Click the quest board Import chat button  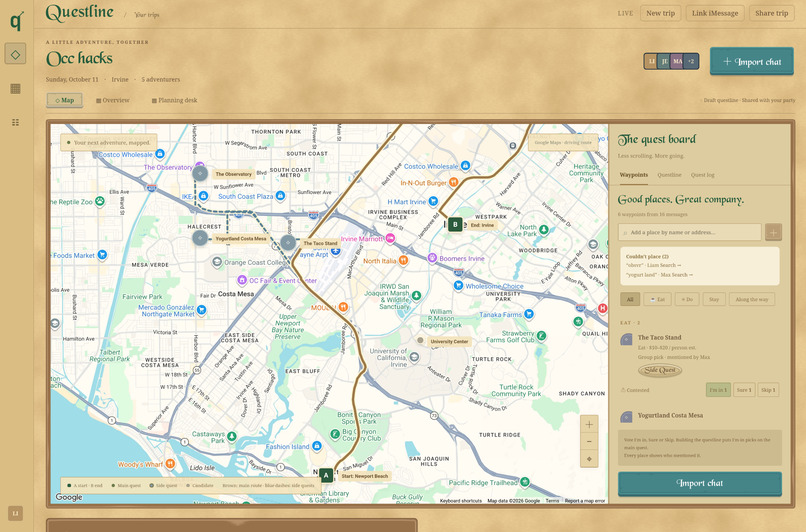tap(700, 483)
